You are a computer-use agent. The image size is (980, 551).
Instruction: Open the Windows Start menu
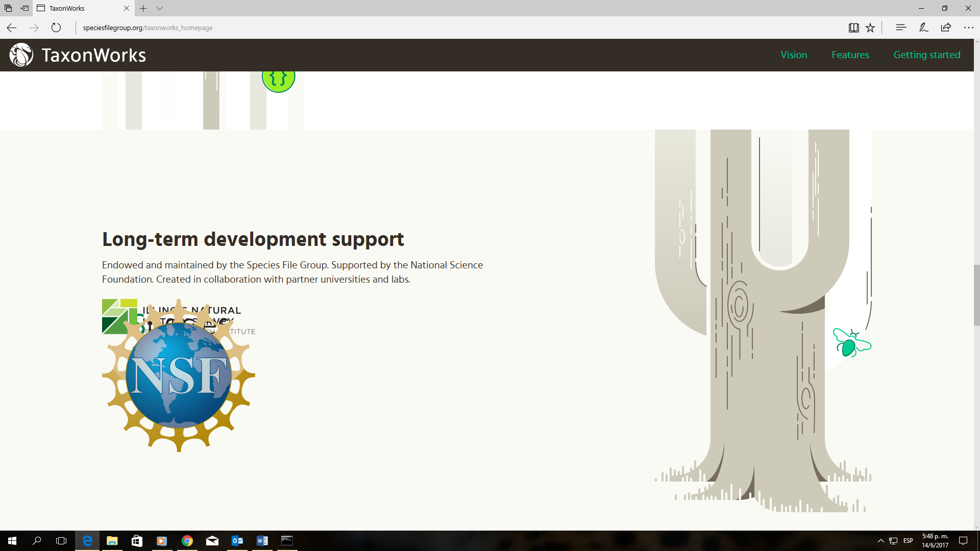[12, 541]
